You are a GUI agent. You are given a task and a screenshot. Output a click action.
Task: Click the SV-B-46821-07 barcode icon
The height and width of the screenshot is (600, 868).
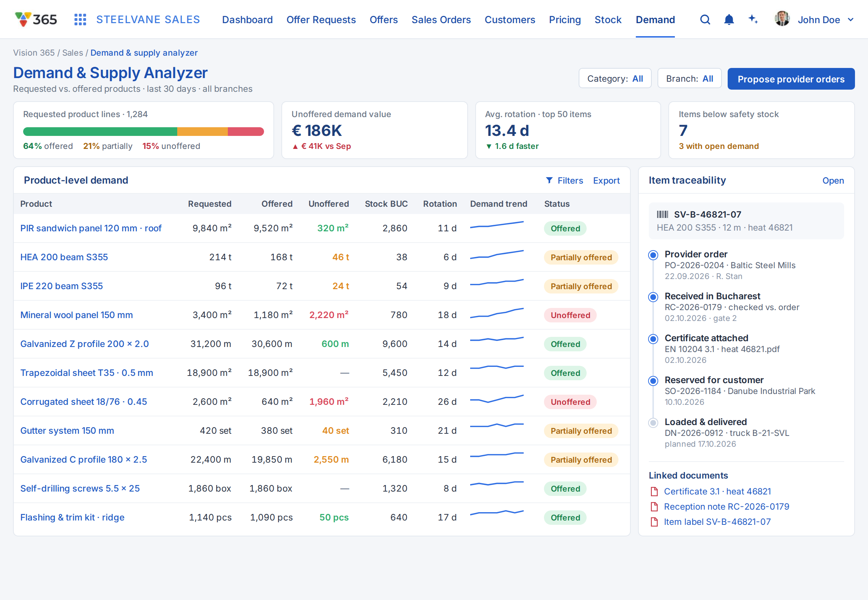pyautogui.click(x=662, y=214)
